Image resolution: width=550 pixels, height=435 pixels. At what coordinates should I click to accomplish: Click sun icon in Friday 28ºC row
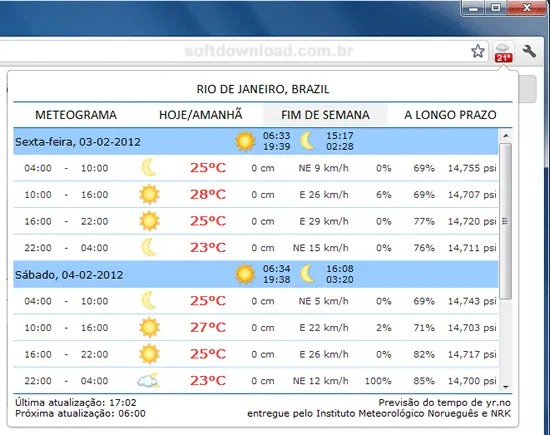(x=149, y=194)
